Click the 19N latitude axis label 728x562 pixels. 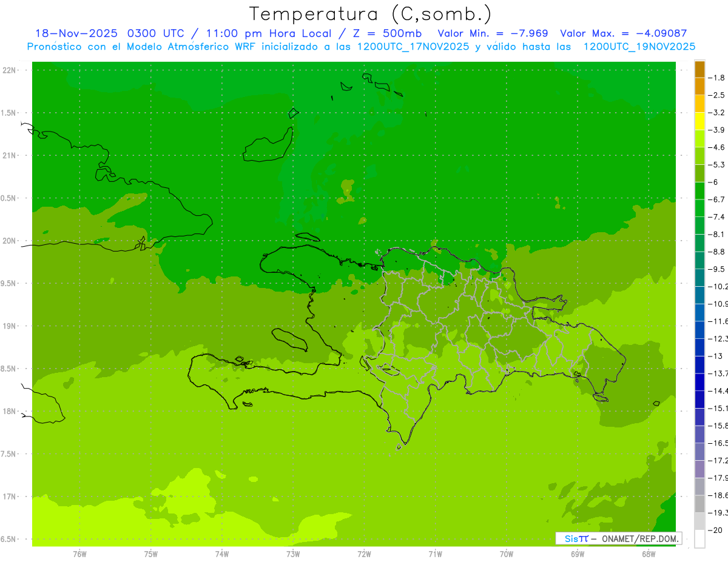(x=10, y=326)
